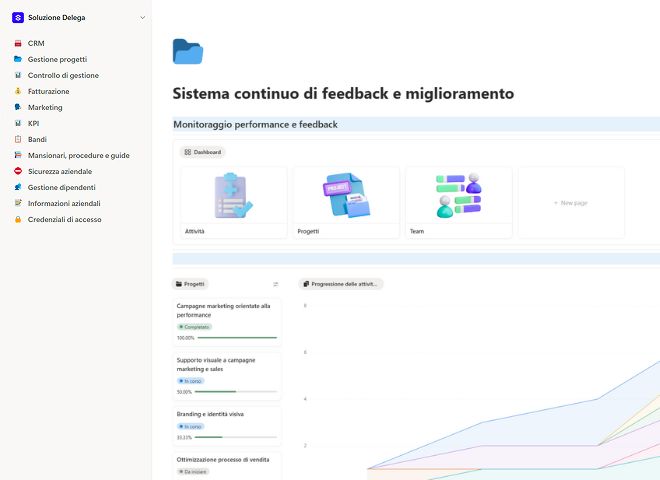Click the CRM sidebar icon

[18, 43]
